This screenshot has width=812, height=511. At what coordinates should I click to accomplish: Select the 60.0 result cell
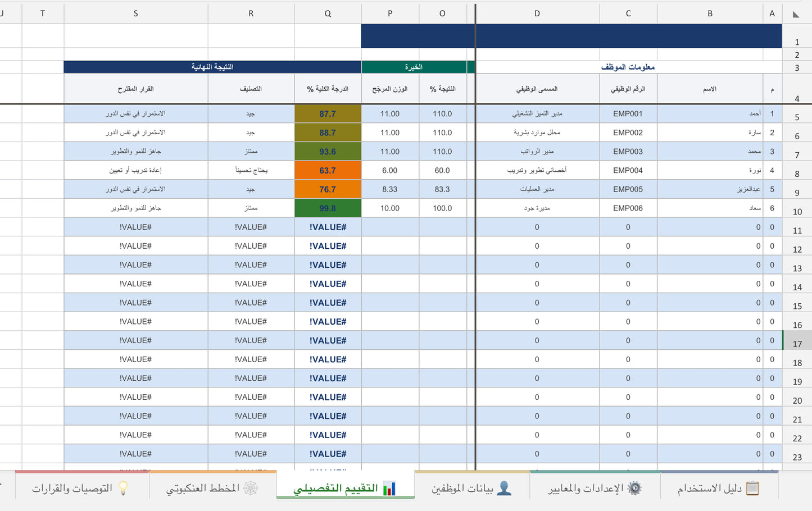tap(442, 170)
